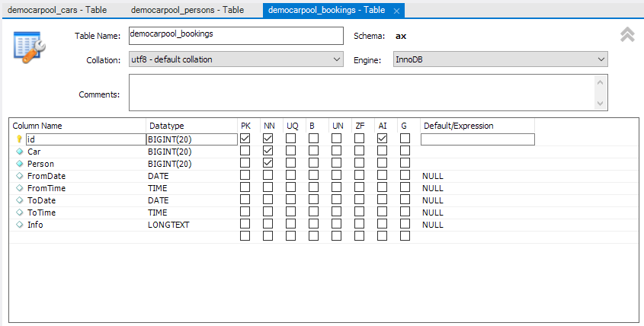The width and height of the screenshot is (644, 326).
Task: Collapse header with double chevron icon
Action: pos(627,35)
